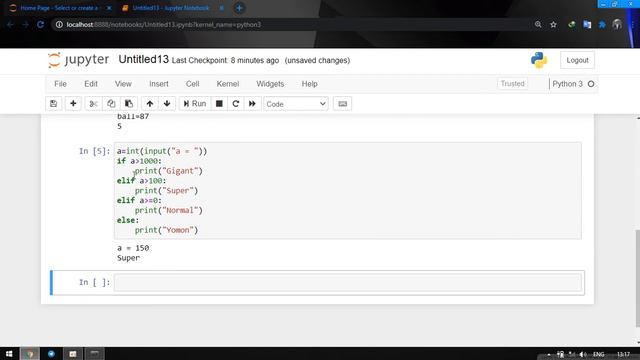This screenshot has width=640, height=360.
Task: Bookmark this page with the star
Action: [x=553, y=24]
